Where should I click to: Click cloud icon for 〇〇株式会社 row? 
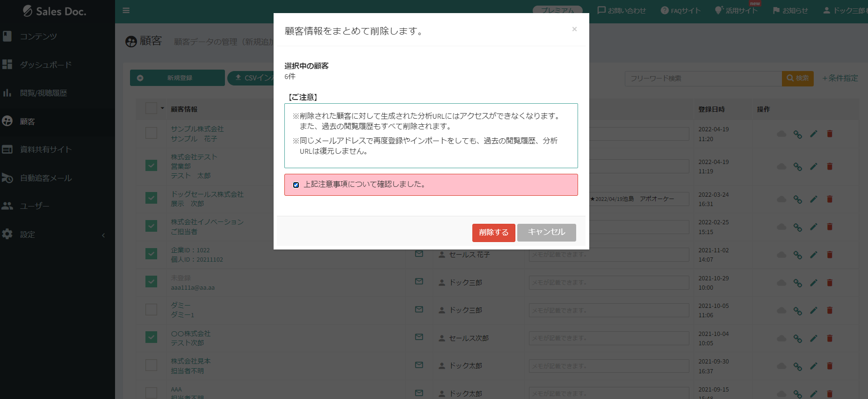781,338
